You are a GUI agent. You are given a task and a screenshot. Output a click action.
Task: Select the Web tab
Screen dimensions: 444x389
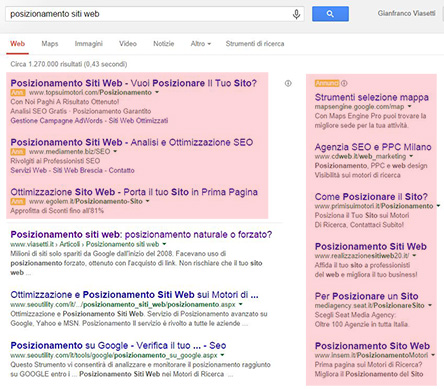(17, 44)
